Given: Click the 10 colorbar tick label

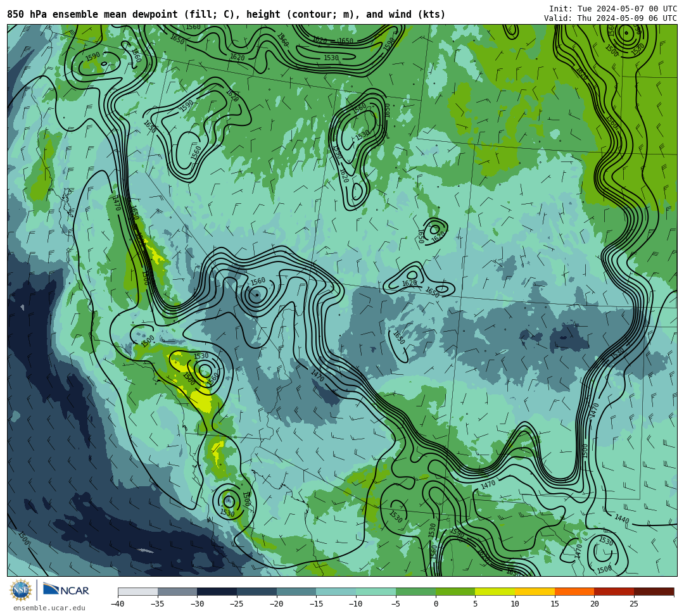Looking at the screenshot, I should [515, 604].
